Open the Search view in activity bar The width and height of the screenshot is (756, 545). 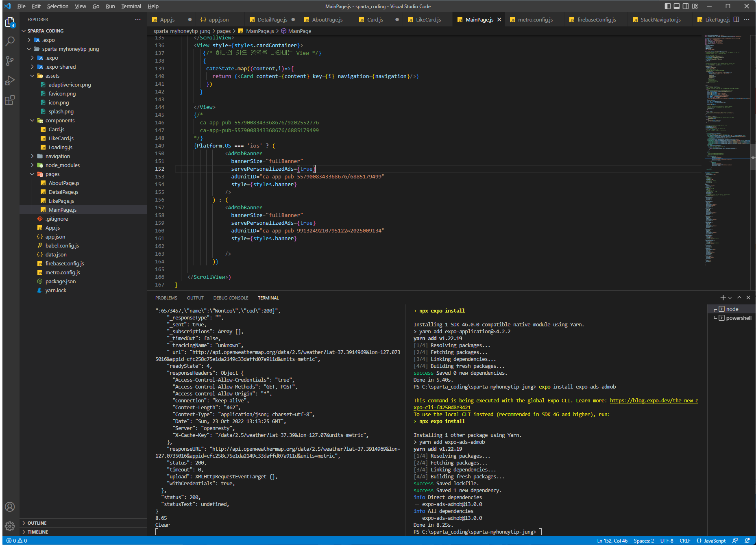point(10,41)
